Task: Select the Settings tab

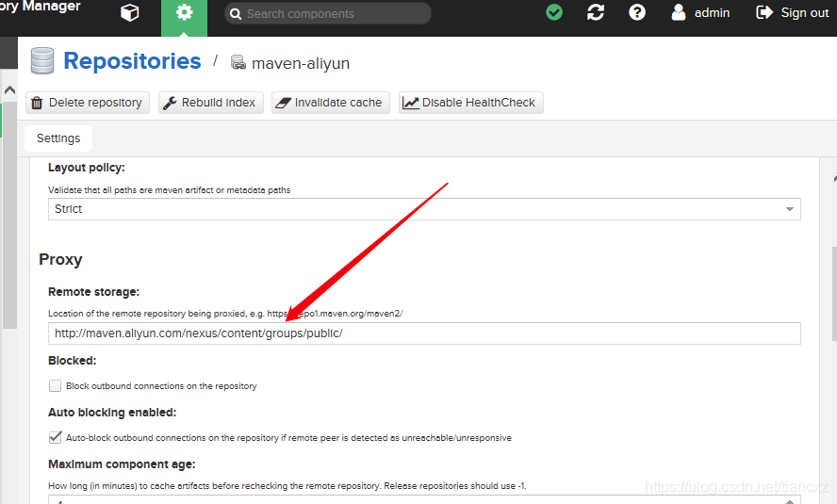Action: coord(58,138)
